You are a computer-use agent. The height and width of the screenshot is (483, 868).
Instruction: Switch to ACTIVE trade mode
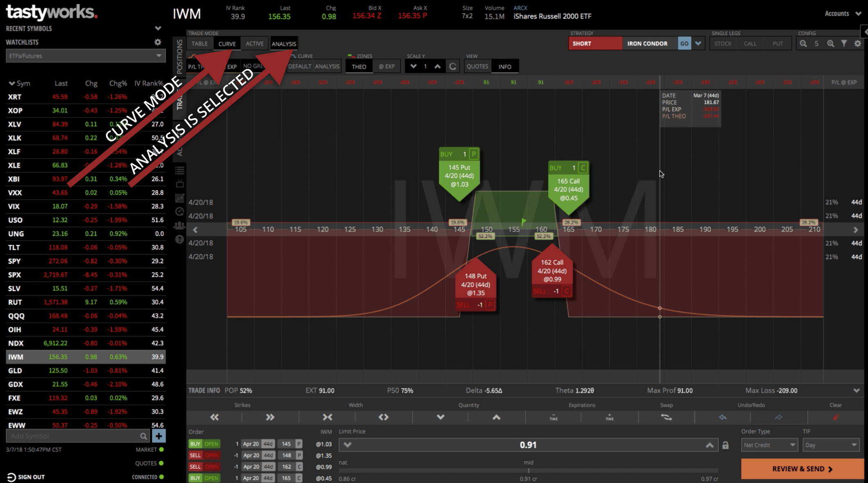(x=254, y=43)
